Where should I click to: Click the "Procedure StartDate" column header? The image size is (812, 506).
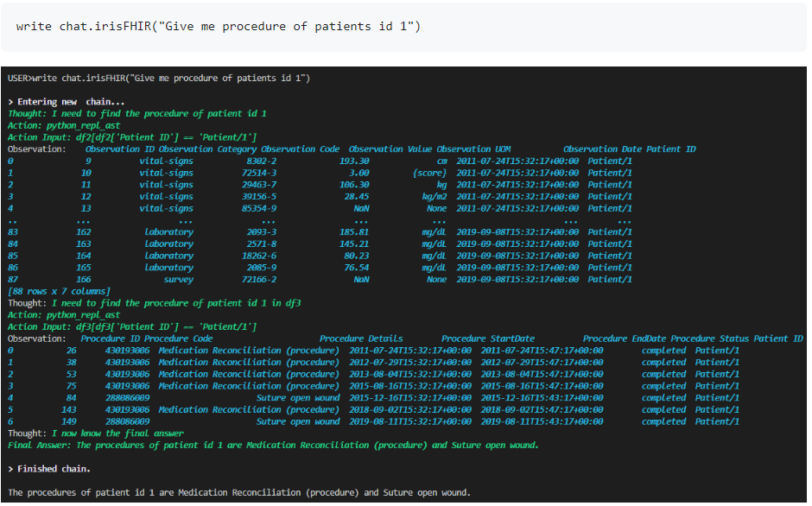coord(487,339)
